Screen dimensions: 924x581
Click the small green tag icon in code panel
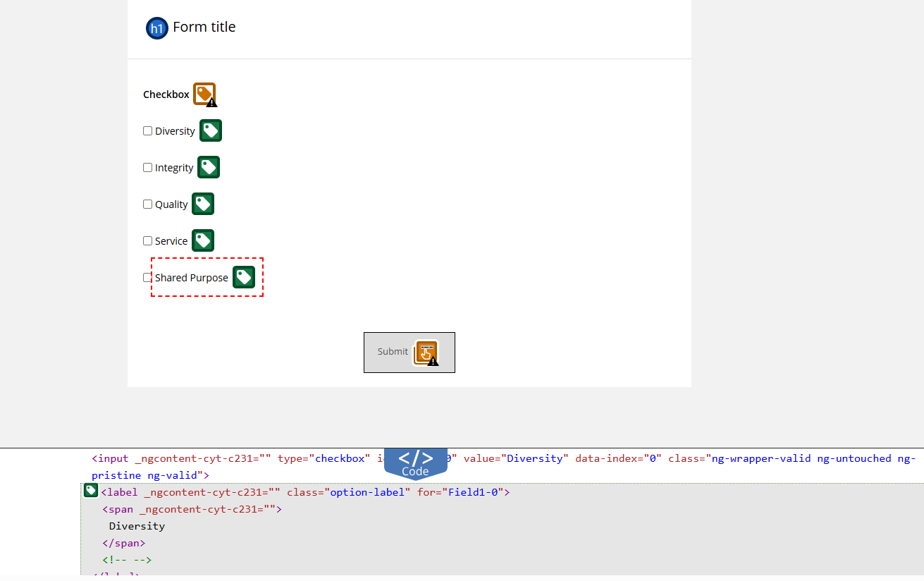(x=91, y=491)
